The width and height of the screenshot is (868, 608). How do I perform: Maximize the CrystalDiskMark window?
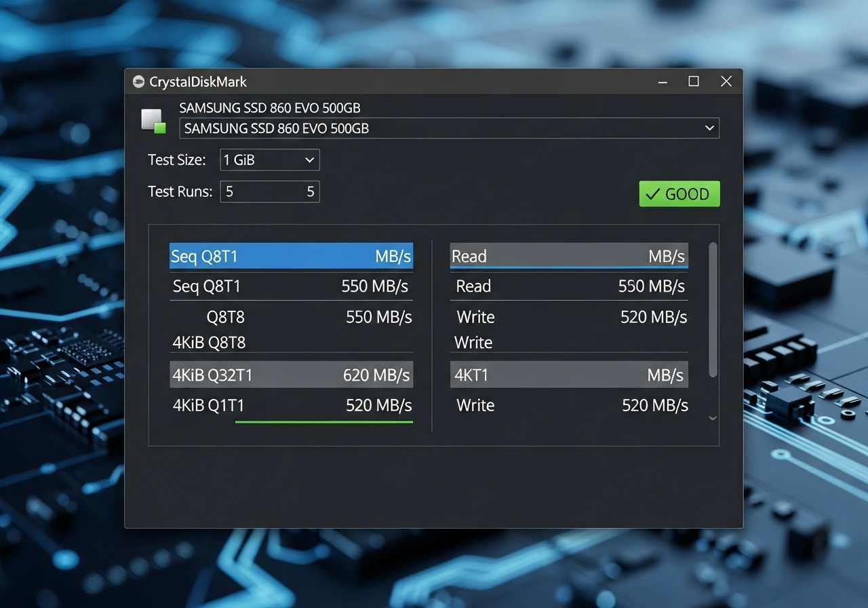(x=694, y=81)
